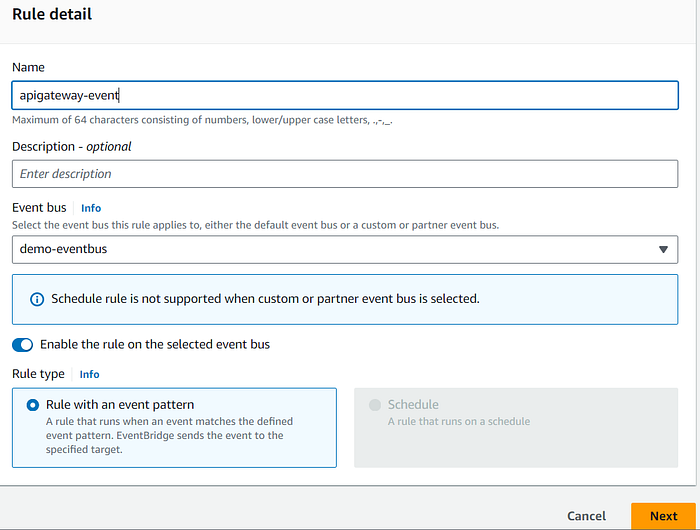Click into the Enter description field
Image resolution: width=700 pixels, height=530 pixels.
tap(345, 174)
